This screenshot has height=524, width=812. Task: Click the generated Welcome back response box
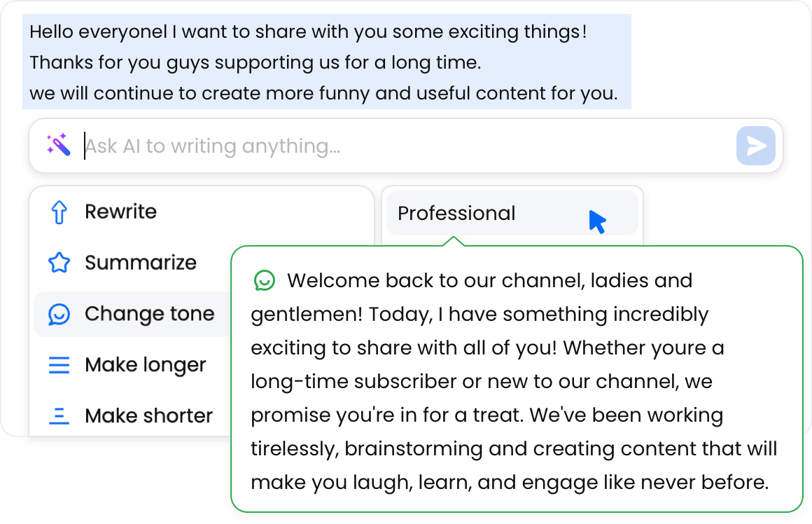click(518, 382)
